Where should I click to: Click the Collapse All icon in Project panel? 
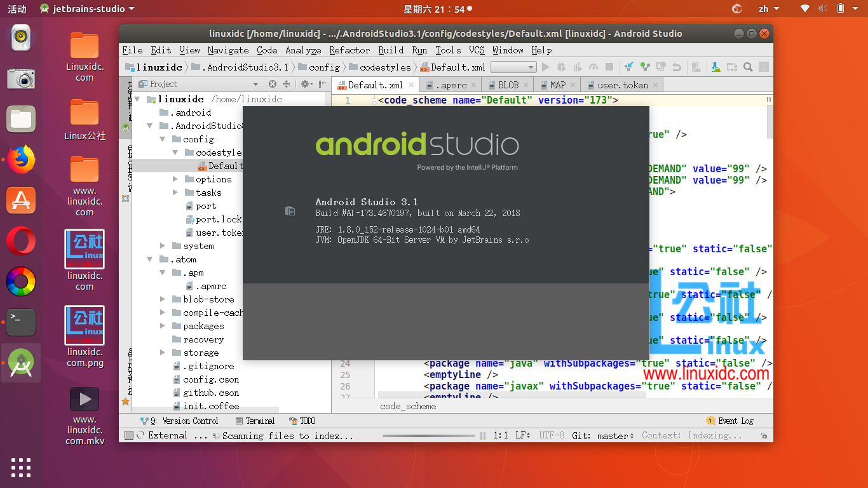click(x=286, y=84)
